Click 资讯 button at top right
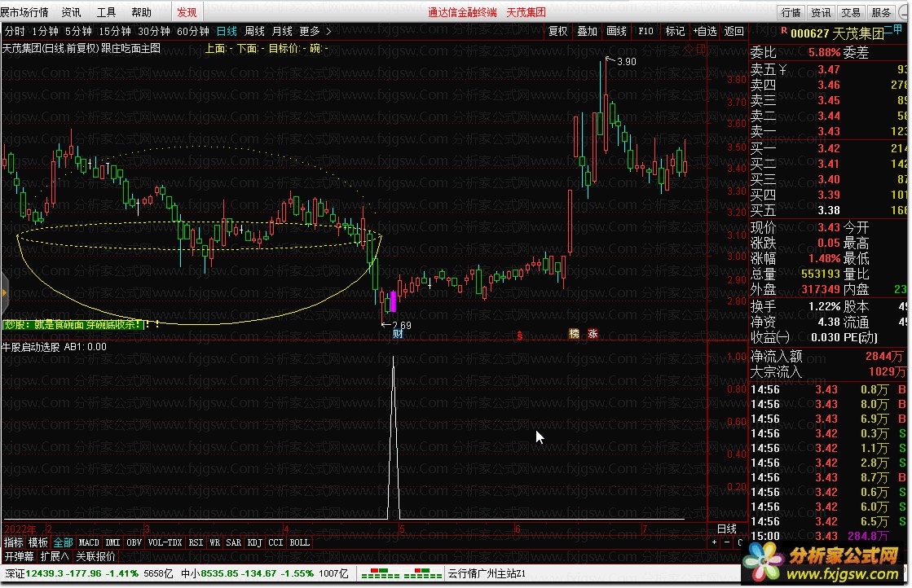This screenshot has width=912, height=588. click(x=821, y=12)
